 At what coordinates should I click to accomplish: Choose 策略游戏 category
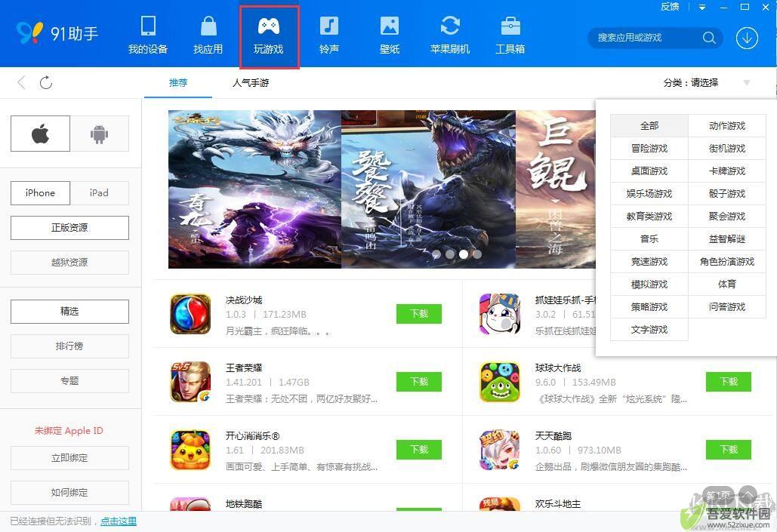coord(649,307)
